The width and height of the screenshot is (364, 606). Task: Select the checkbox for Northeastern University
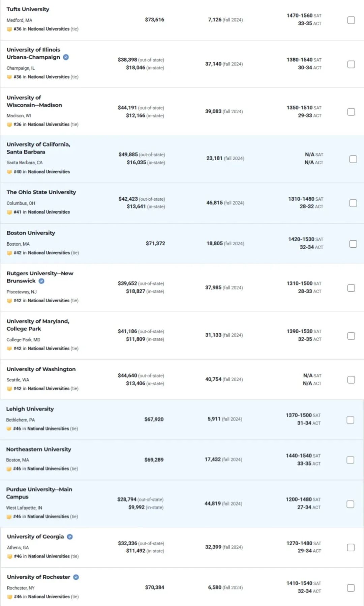click(351, 460)
